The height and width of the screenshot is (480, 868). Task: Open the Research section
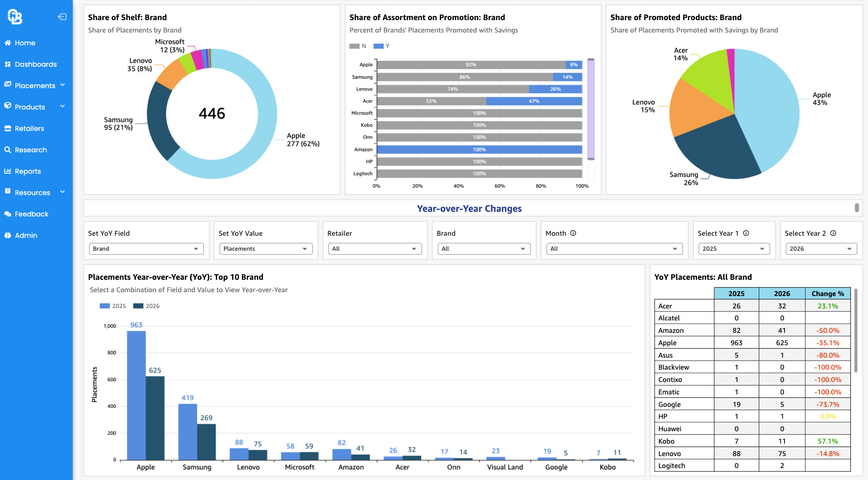click(x=31, y=150)
